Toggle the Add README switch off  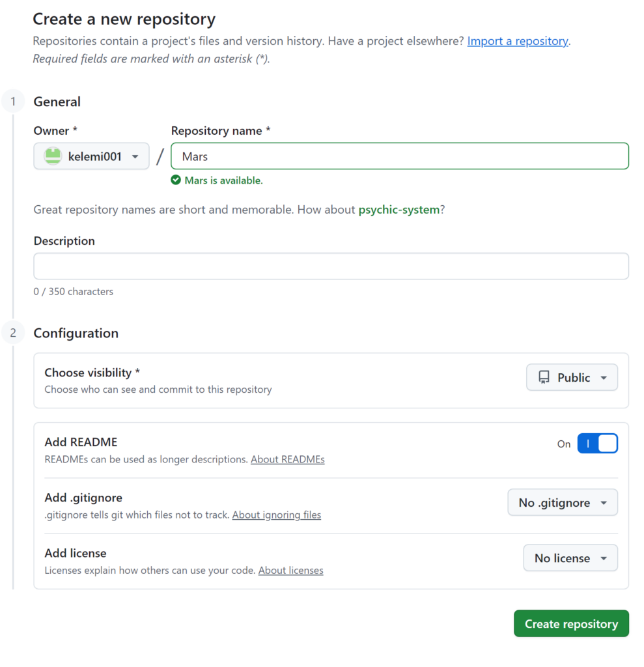[597, 444]
